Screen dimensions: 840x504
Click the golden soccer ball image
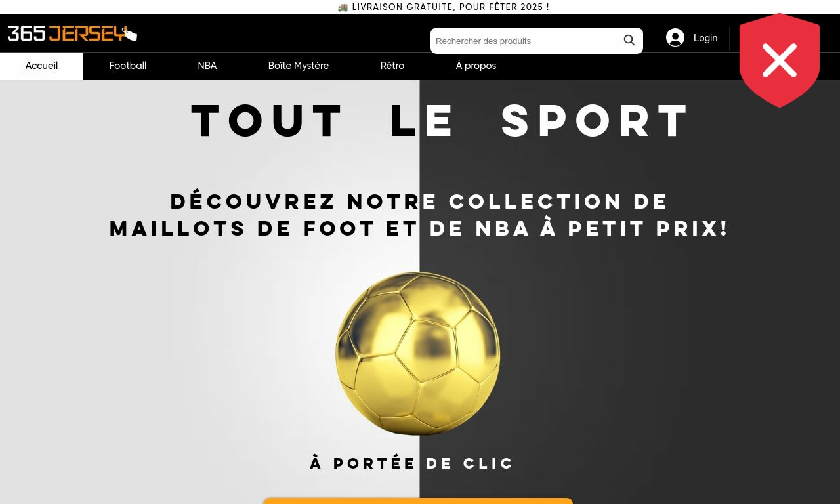tap(418, 354)
